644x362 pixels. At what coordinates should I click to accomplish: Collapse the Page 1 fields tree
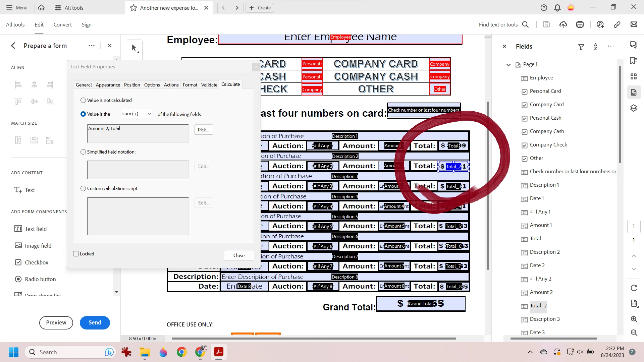pyautogui.click(x=508, y=65)
